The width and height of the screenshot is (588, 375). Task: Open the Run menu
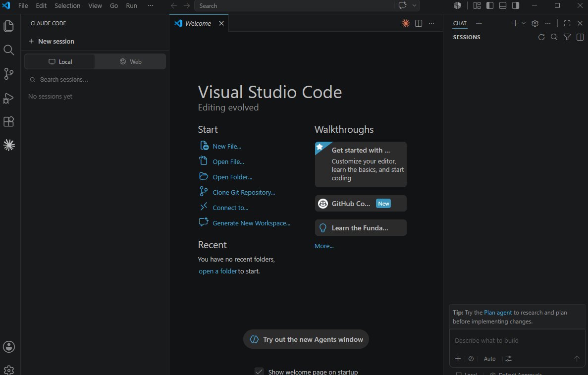pyautogui.click(x=132, y=5)
